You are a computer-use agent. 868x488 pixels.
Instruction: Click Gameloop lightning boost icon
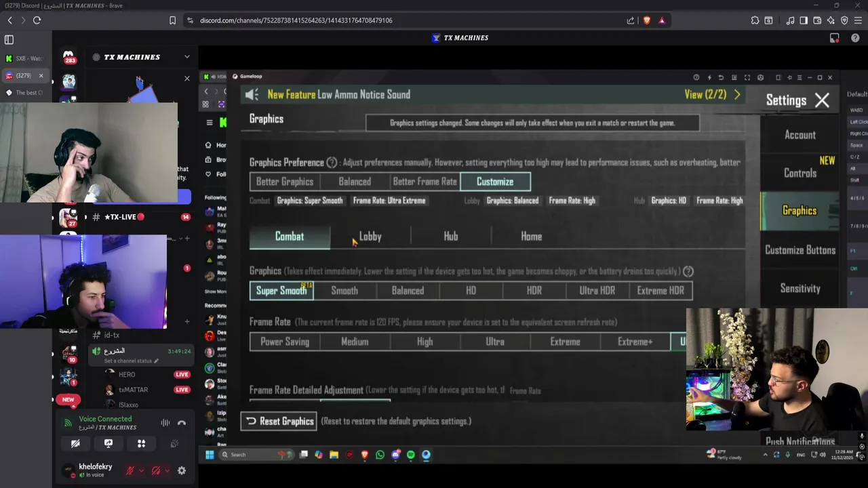[x=709, y=77]
